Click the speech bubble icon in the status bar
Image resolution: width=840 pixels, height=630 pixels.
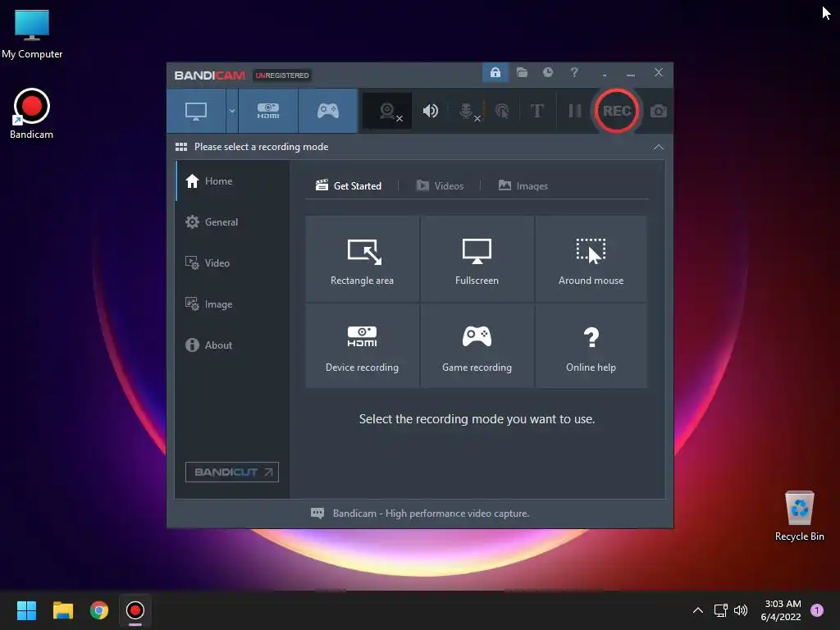[317, 514]
